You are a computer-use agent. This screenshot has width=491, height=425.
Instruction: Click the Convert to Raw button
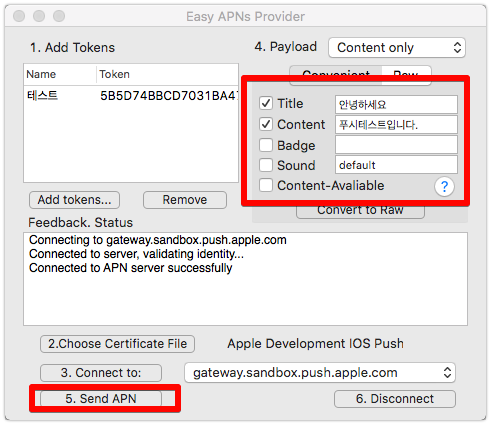tap(360, 211)
